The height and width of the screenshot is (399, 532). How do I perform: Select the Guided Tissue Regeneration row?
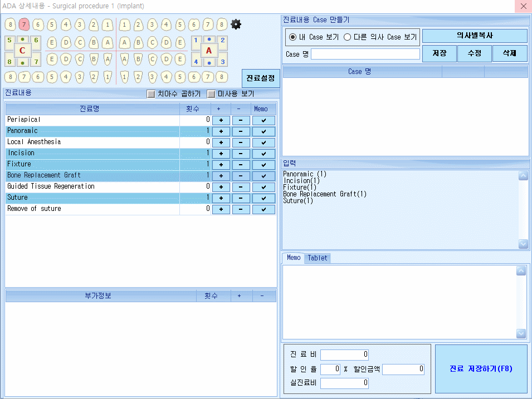tap(141, 187)
